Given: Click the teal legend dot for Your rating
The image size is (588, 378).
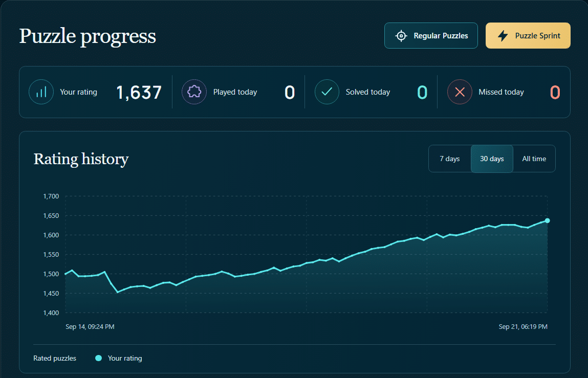Looking at the screenshot, I should coord(99,358).
